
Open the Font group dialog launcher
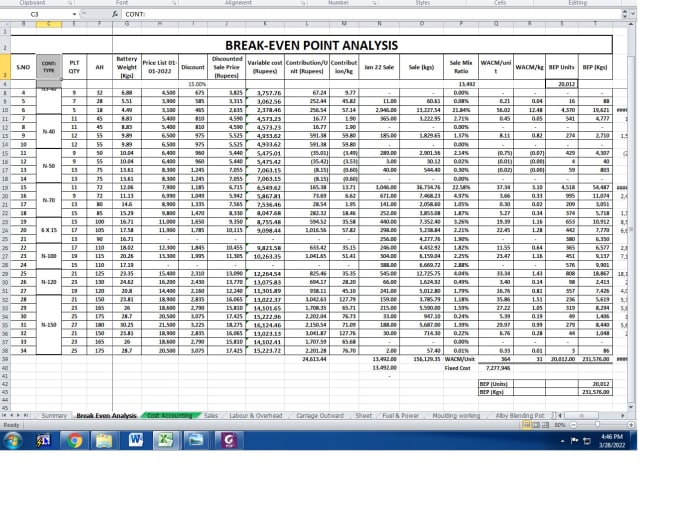coord(174,3)
